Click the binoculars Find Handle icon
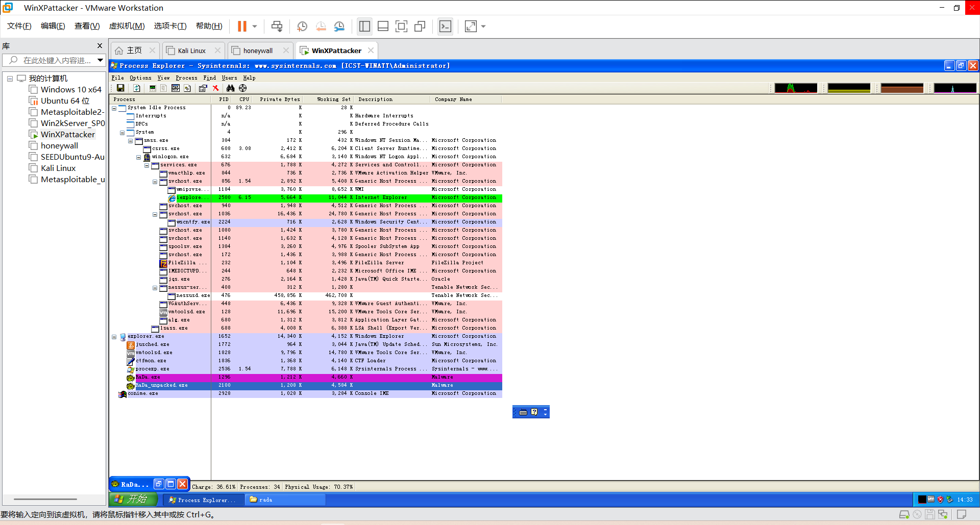The image size is (980, 525). tap(231, 88)
